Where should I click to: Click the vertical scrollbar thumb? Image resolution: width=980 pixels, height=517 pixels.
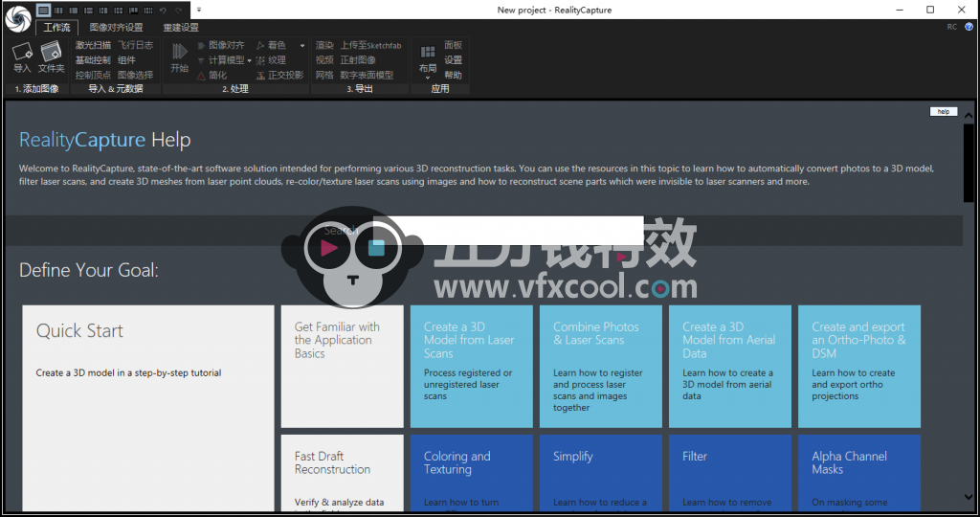coord(969,163)
